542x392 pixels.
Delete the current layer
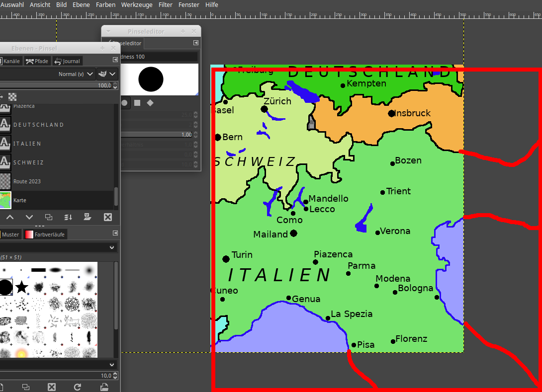[107, 217]
